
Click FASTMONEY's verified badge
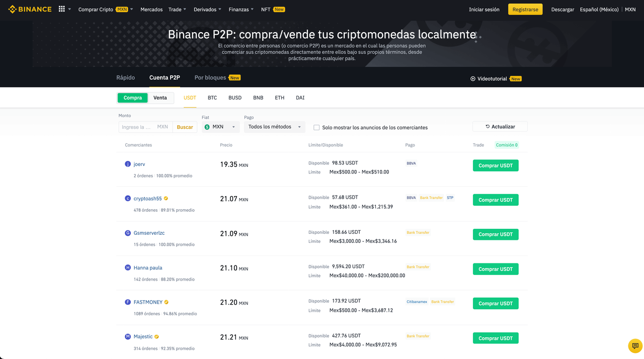click(167, 302)
